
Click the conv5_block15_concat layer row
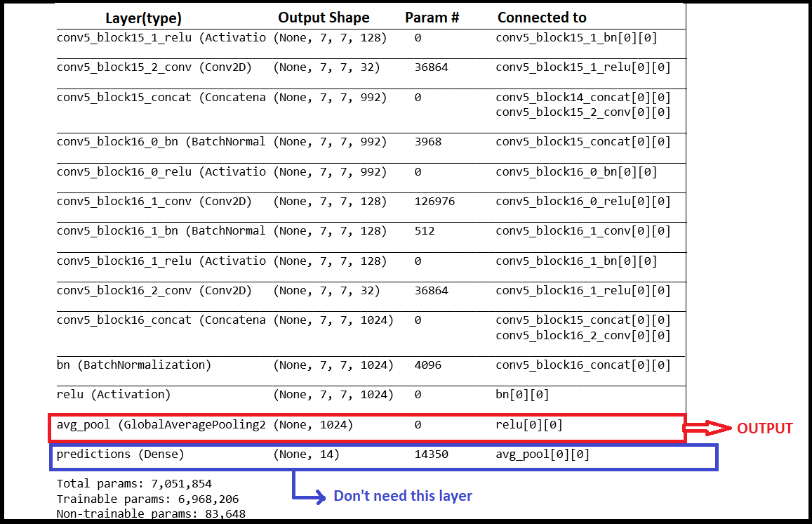click(x=371, y=105)
